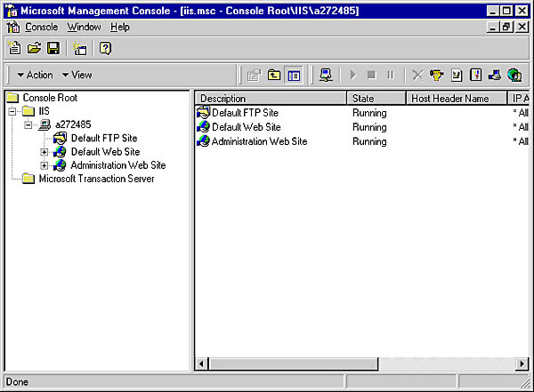Click the a272485 computer icon in tree

tap(44, 124)
